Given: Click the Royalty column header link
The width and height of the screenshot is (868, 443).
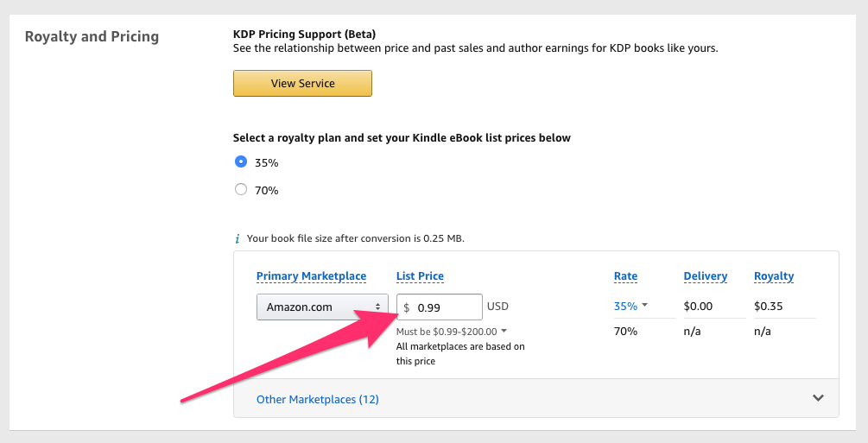Looking at the screenshot, I should (774, 276).
